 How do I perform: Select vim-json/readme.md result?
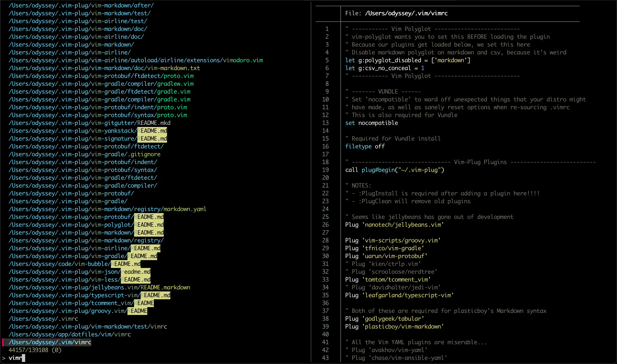(79, 271)
